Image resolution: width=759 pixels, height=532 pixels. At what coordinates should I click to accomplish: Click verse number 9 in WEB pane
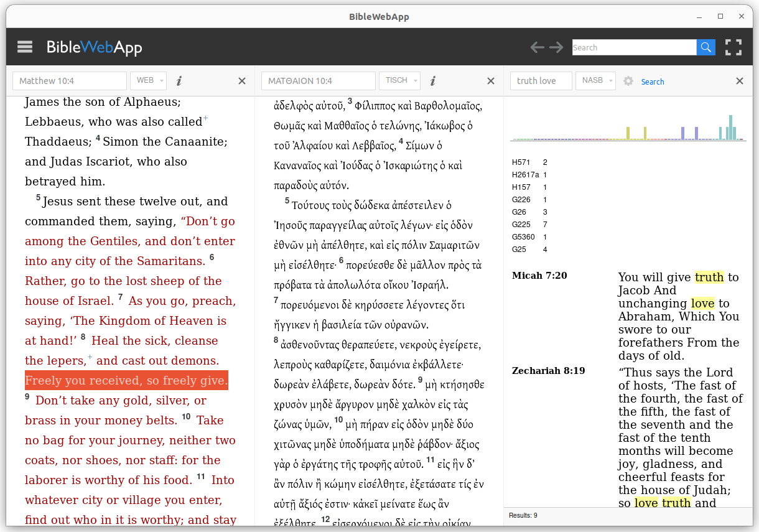point(27,396)
